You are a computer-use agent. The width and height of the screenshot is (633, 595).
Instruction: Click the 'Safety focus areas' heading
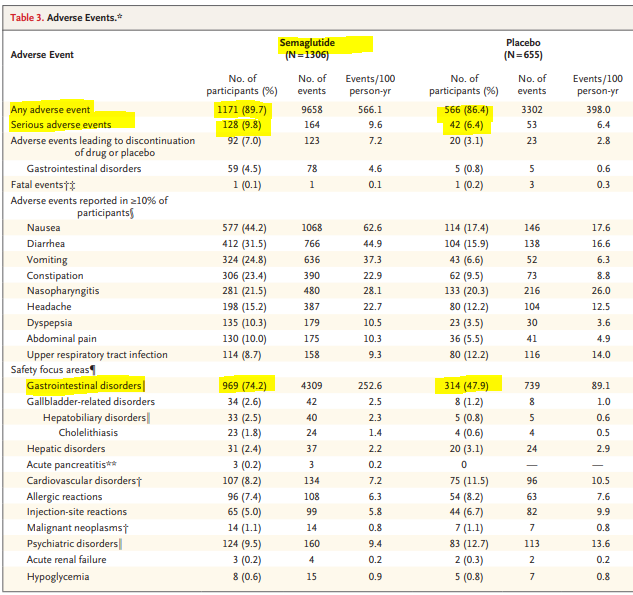coord(53,370)
